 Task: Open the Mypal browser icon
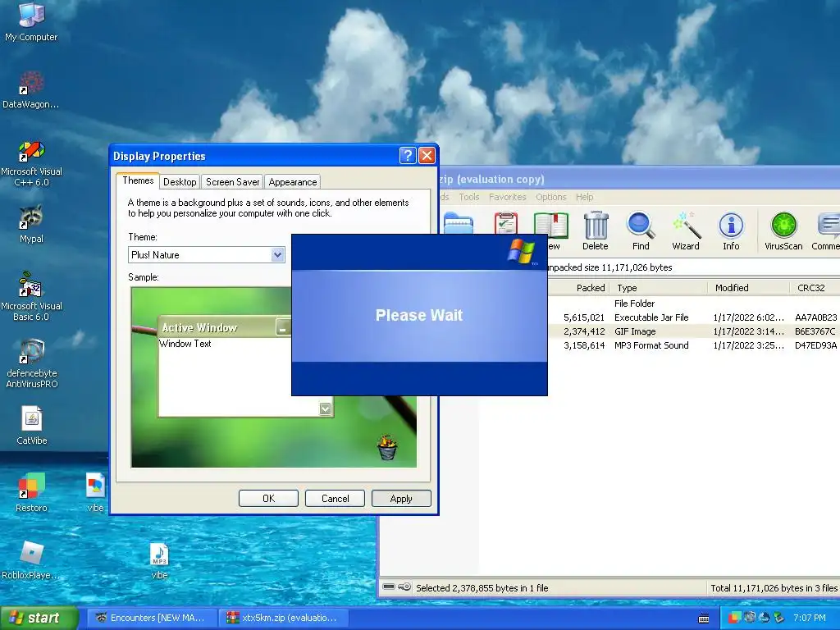31,225
